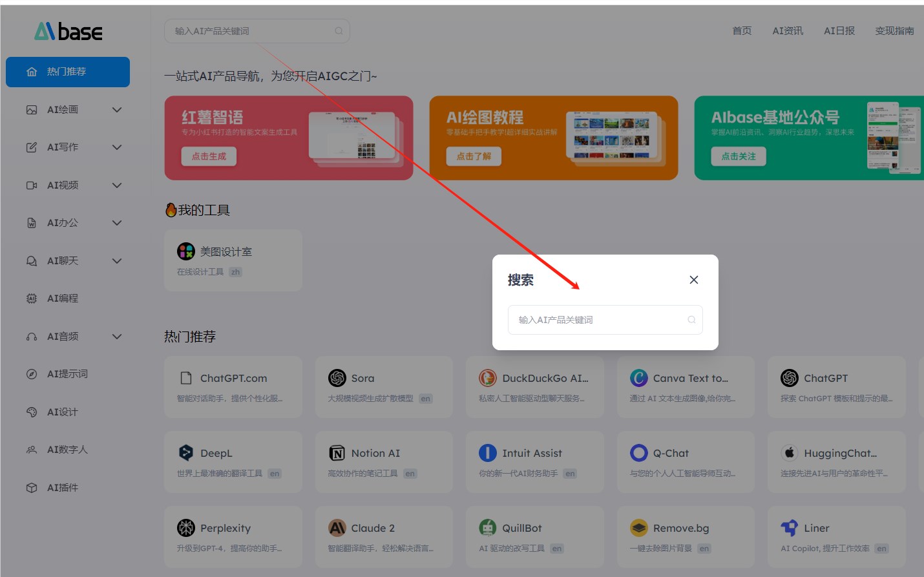
Task: Select 热门推荐 in the sidebar
Action: [68, 72]
